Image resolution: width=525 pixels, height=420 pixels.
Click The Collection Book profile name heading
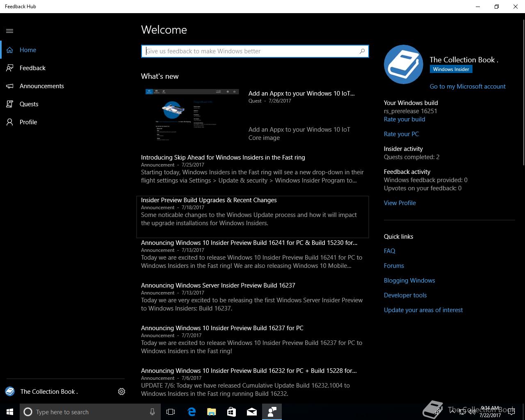pos(464,60)
